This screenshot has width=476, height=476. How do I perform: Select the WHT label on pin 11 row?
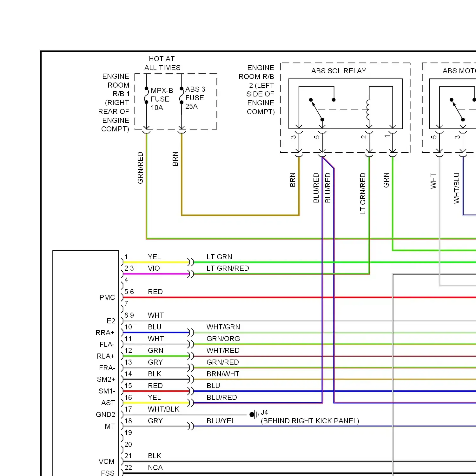point(156,339)
